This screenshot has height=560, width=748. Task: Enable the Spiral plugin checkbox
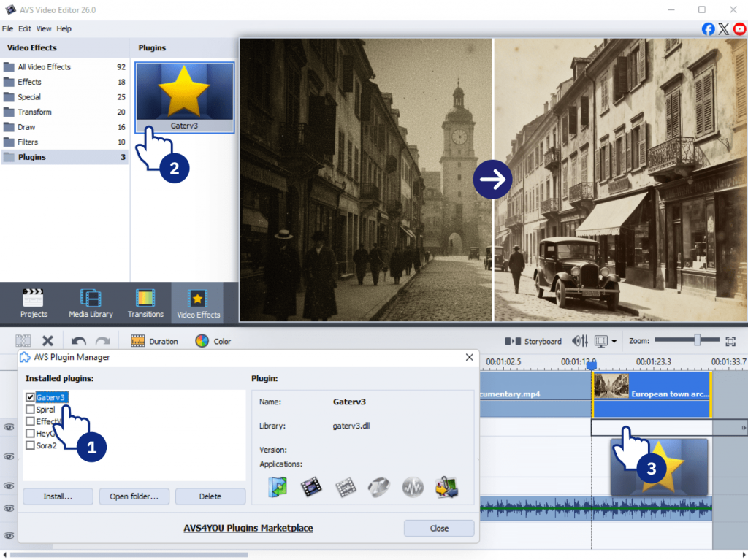30,410
